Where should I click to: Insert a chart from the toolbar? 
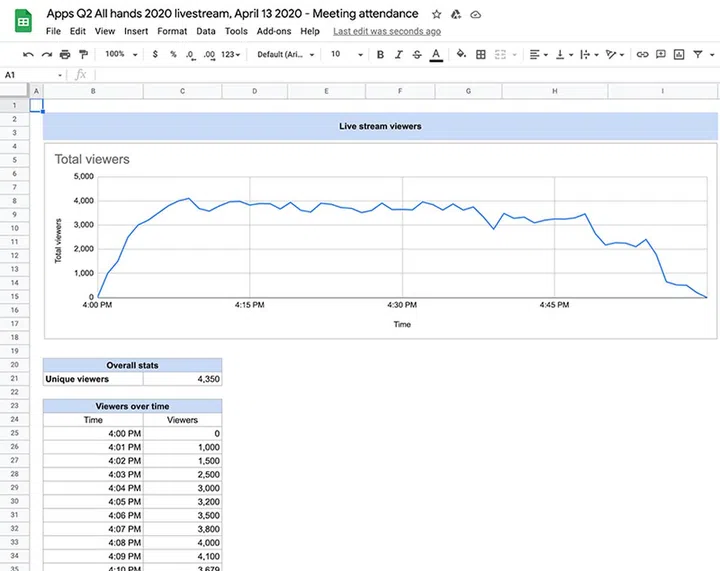[x=679, y=54]
